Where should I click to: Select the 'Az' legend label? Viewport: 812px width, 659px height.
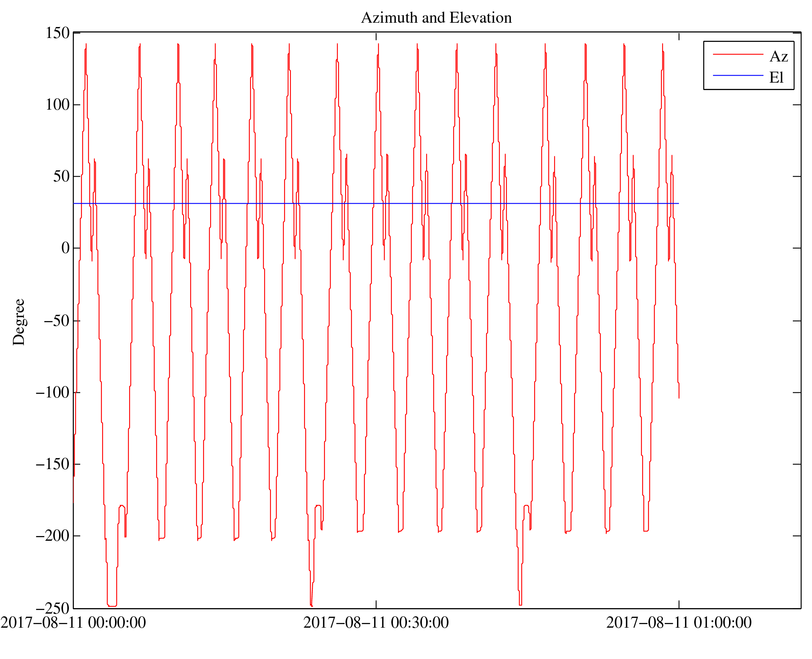(x=779, y=57)
